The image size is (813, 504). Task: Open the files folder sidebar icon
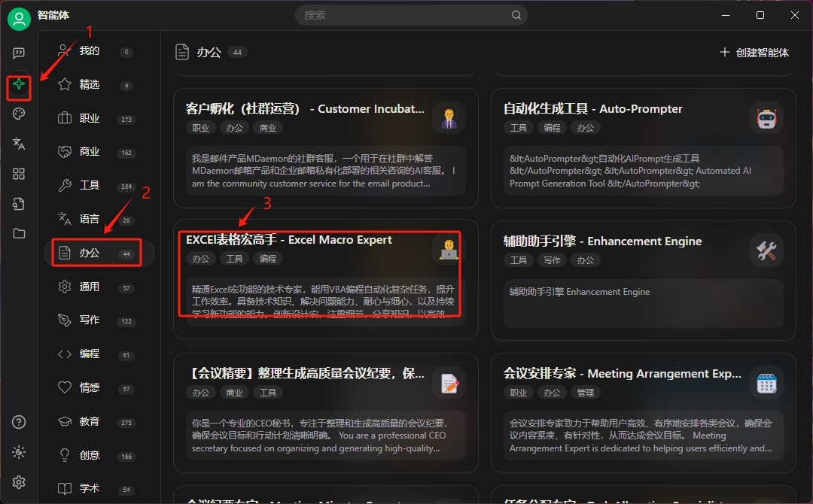[19, 233]
